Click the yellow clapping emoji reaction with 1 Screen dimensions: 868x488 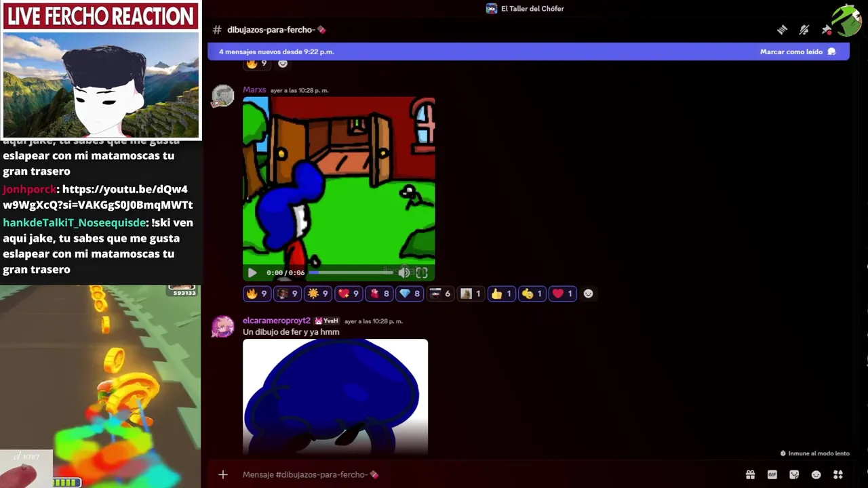pyautogui.click(x=532, y=293)
